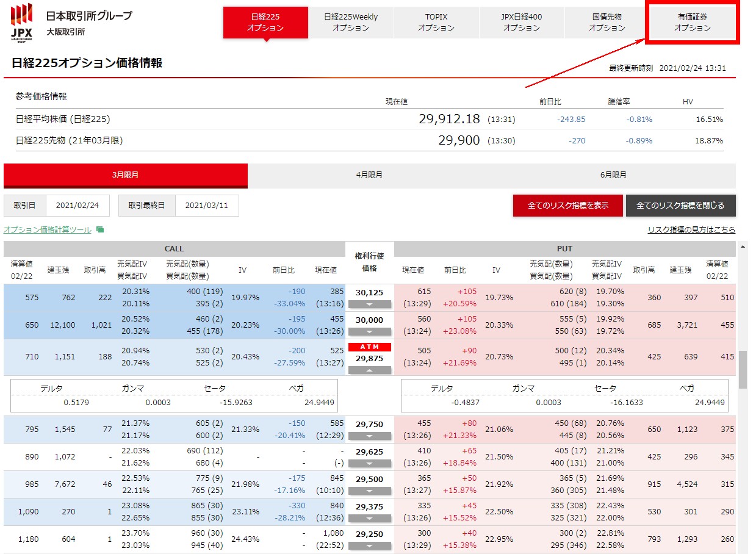Image resolution: width=756 pixels, height=554 pixels.
Task: Click the Nikkei 225 current value 29,912.18
Action: point(450,119)
